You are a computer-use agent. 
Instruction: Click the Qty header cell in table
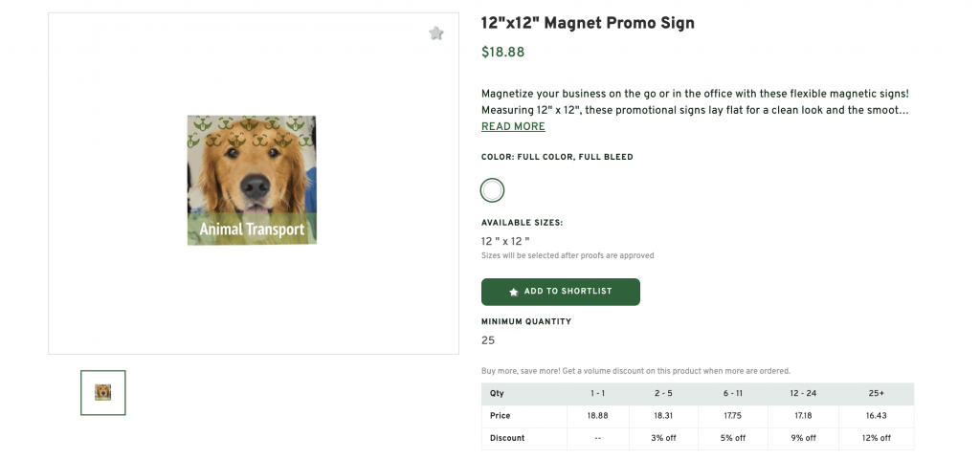pos(497,394)
